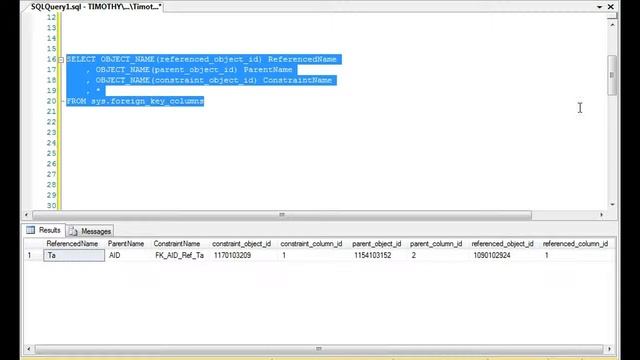Image resolution: width=640 pixels, height=360 pixels.
Task: Click the editor split bar handle
Action: click(612, 16)
